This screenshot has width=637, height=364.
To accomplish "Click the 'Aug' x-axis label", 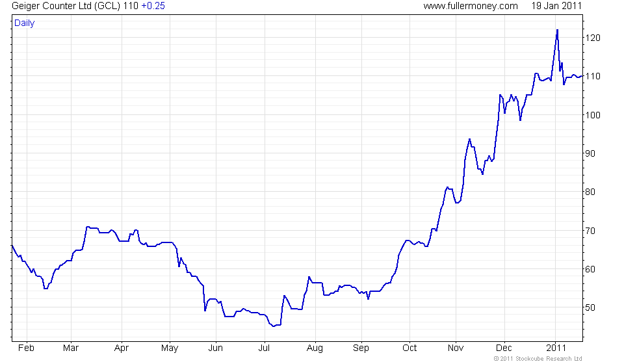I will point(315,348).
